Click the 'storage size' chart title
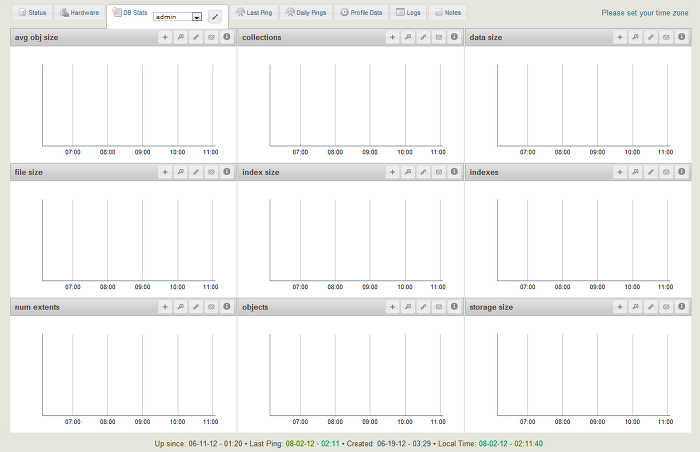The image size is (700, 452). (491, 307)
